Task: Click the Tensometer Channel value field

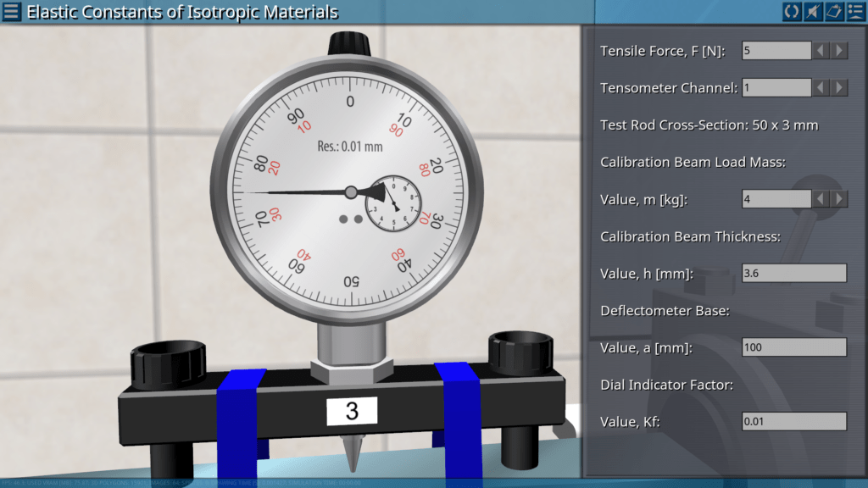Action: coord(776,88)
